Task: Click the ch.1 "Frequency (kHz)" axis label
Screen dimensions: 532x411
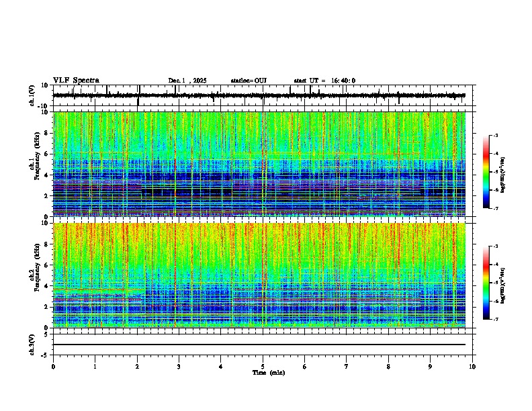Action: (x=37, y=156)
